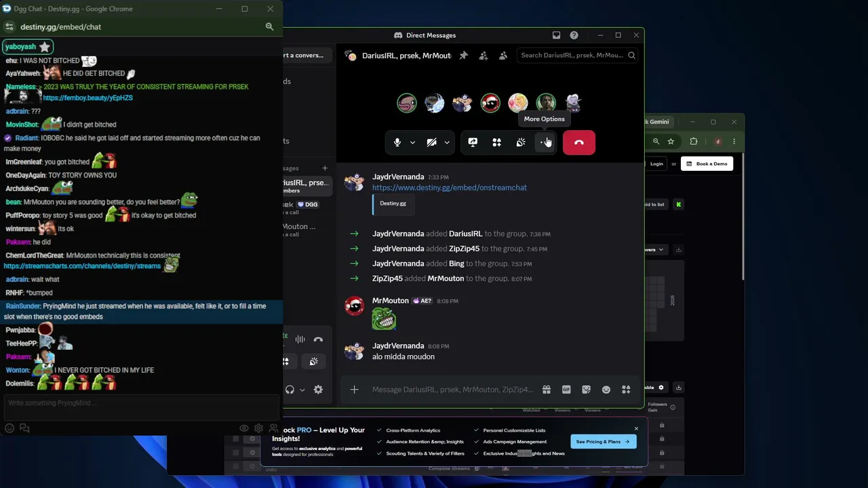The height and width of the screenshot is (488, 868).
Task: Click the Add to list button
Action: [654, 204]
